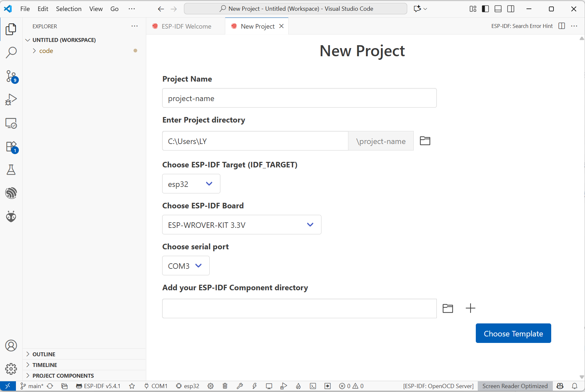Image resolution: width=585 pixels, height=392 pixels.
Task: Click the main* branch in status bar
Action: tap(32, 386)
